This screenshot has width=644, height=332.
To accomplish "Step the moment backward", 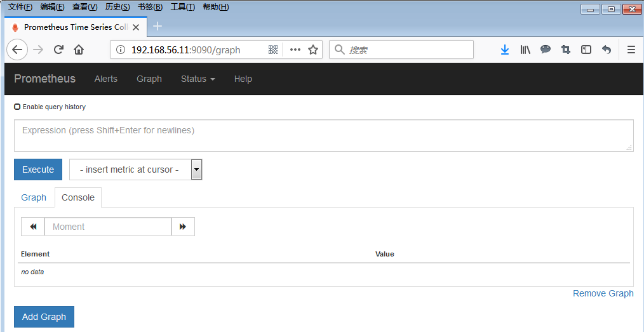I will pos(33,227).
